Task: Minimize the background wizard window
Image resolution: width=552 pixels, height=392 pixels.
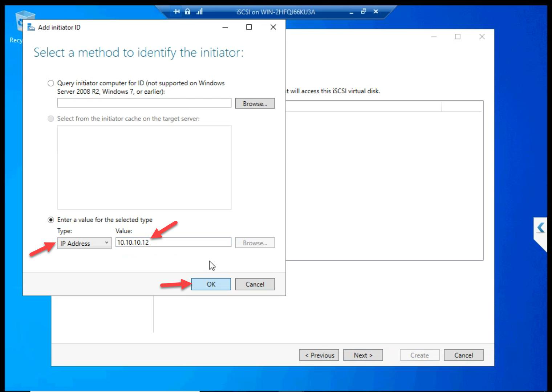Action: click(x=434, y=37)
